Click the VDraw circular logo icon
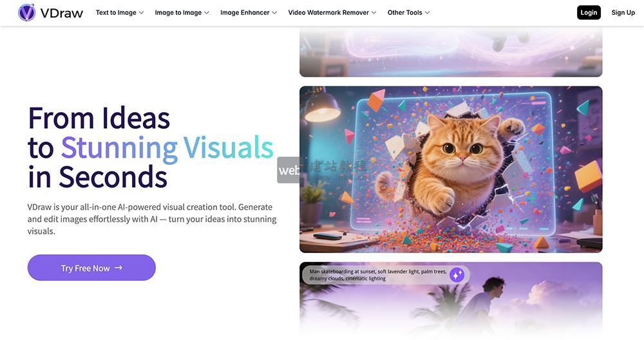The height and width of the screenshot is (340, 644). [27, 12]
